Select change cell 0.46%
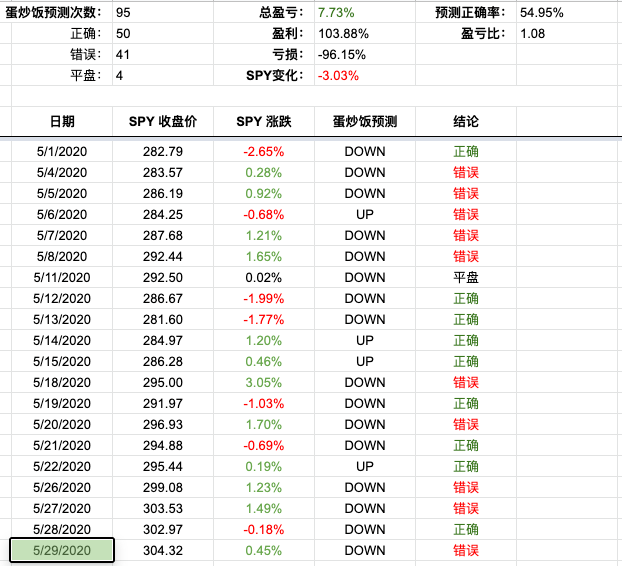 tap(264, 362)
